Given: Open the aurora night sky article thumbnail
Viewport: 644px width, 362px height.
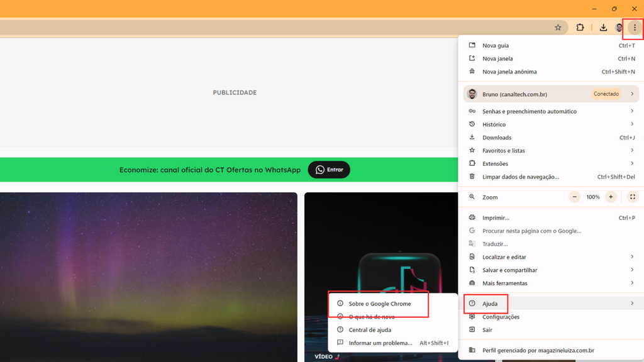Looking at the screenshot, I should 148,277.
